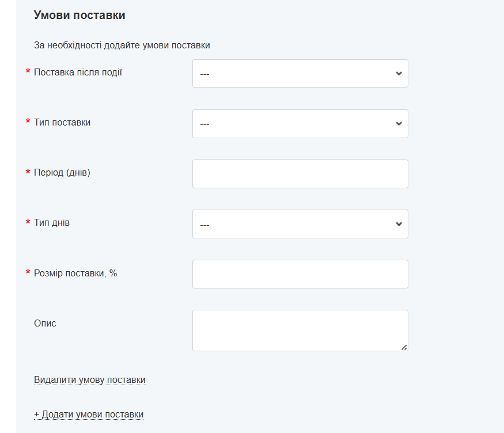Click the Опис label text
Viewport: 504px width, 433px height.
point(45,324)
